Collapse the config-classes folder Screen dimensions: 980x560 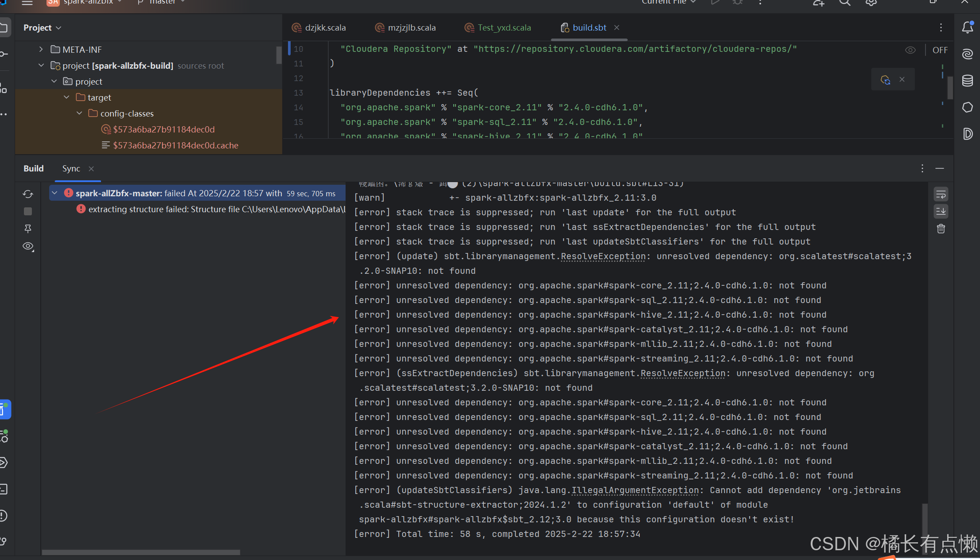(x=79, y=113)
